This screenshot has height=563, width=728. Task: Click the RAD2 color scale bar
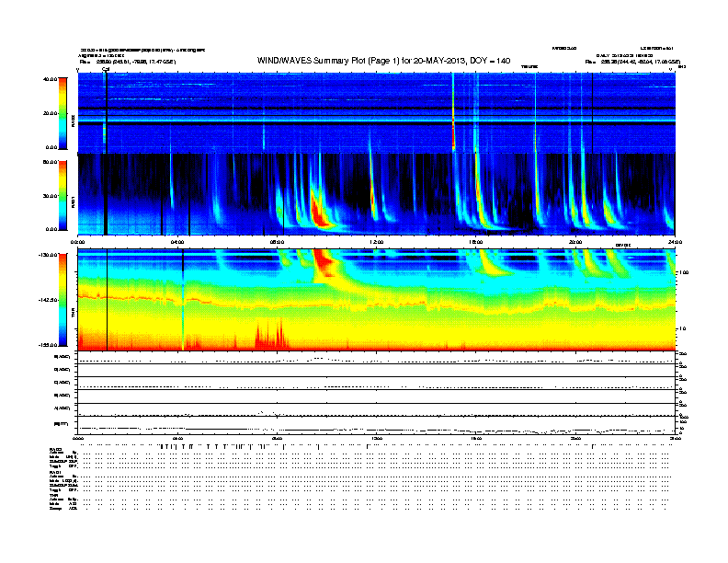click(x=63, y=113)
